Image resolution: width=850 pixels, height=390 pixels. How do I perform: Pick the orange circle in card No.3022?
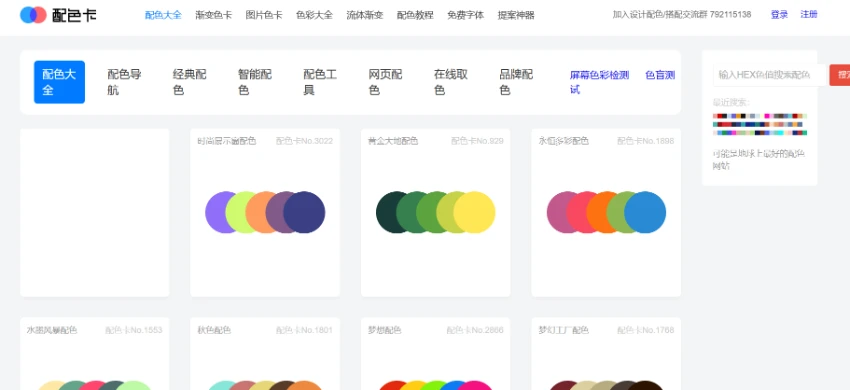click(256, 212)
